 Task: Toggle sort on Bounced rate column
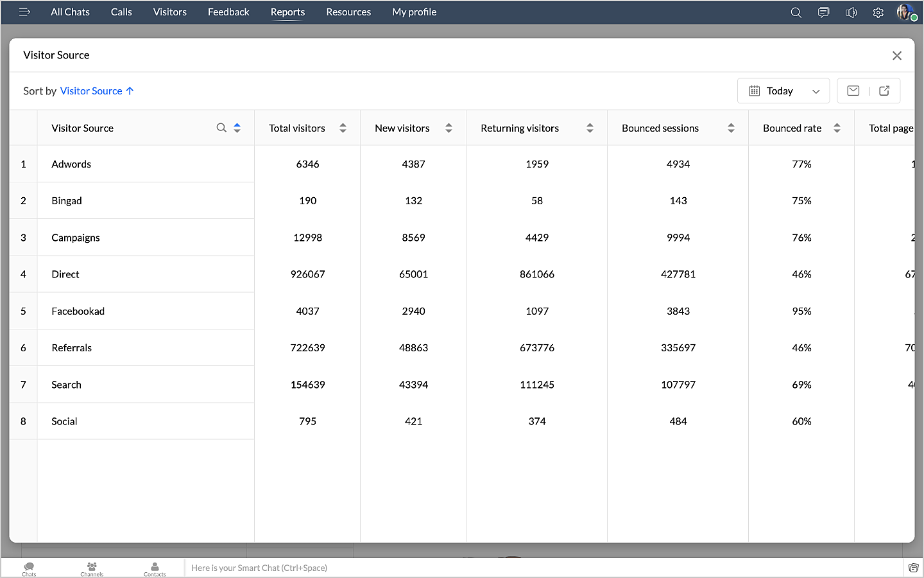[837, 128]
